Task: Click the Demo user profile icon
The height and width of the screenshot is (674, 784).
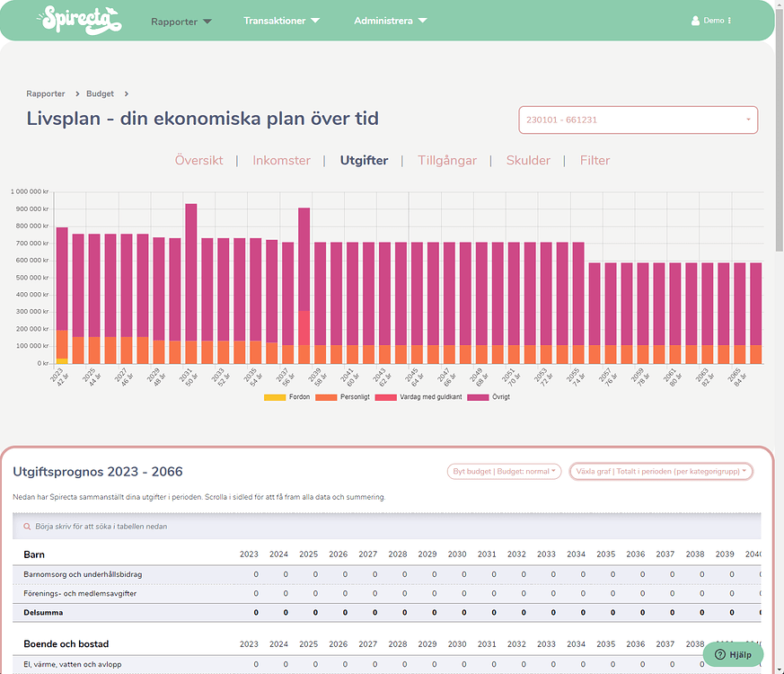Action: point(694,21)
